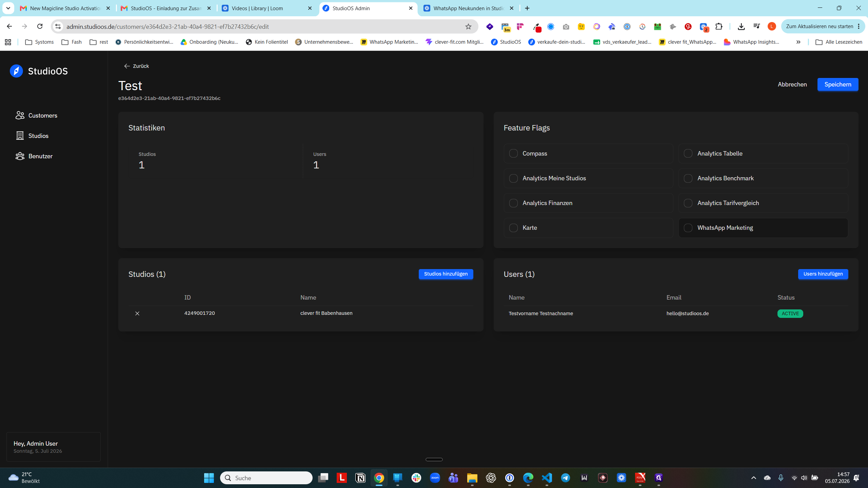Expand the tab search dropdown arrow

coord(8,8)
